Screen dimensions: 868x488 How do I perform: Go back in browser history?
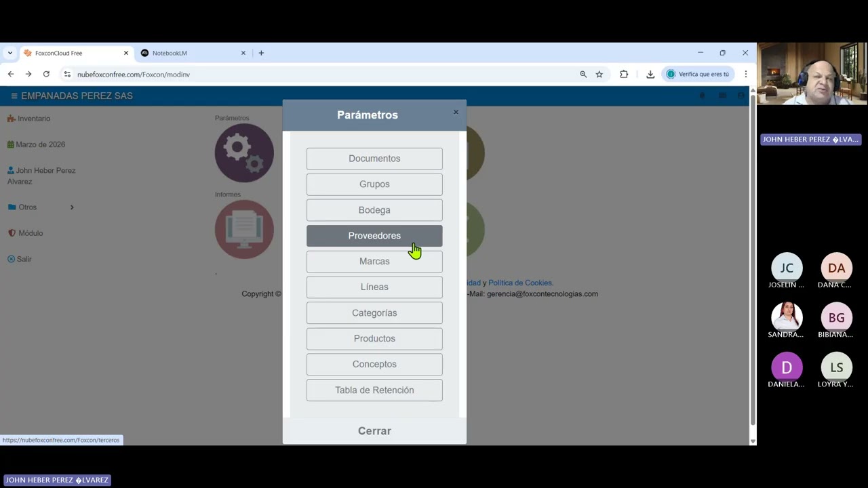[11, 75]
